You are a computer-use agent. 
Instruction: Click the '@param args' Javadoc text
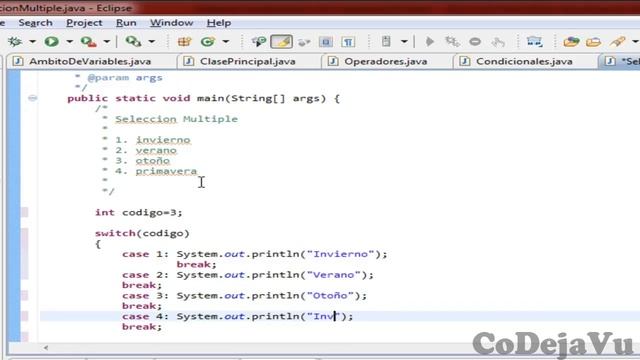125,78
